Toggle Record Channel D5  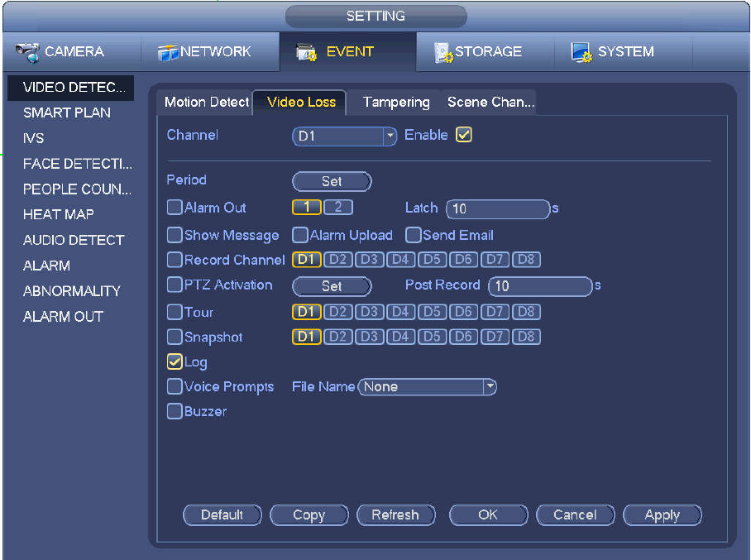pos(432,260)
